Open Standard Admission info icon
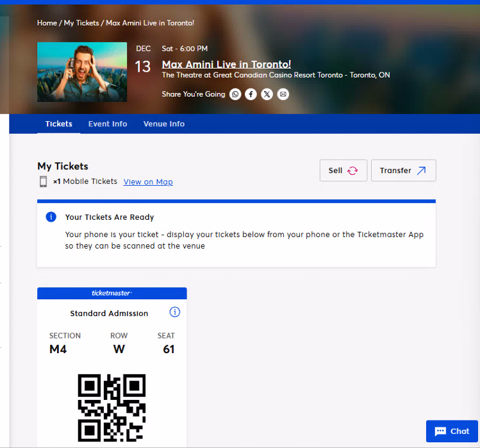 click(x=175, y=312)
